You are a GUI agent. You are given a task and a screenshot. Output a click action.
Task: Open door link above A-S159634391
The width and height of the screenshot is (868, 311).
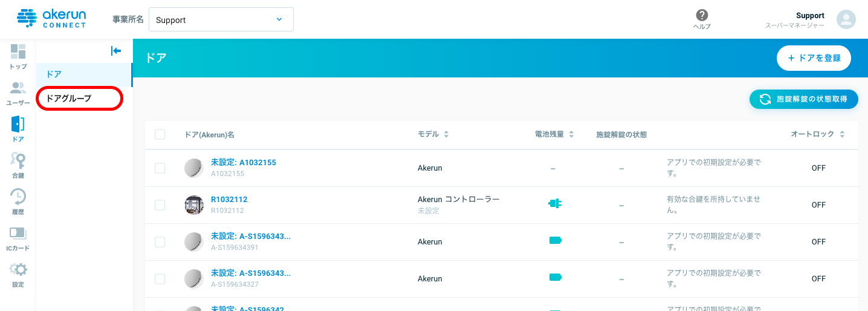click(x=250, y=237)
